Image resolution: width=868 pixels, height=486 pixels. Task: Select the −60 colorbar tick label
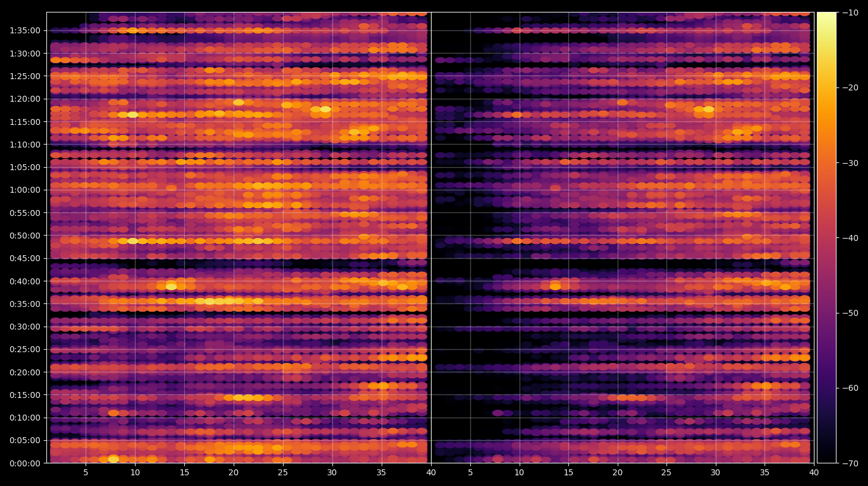point(850,388)
